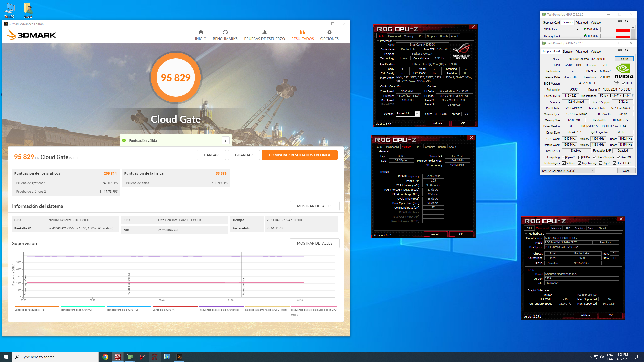Open the 3DMark taskbar icon
The image size is (644, 362).
tap(179, 357)
